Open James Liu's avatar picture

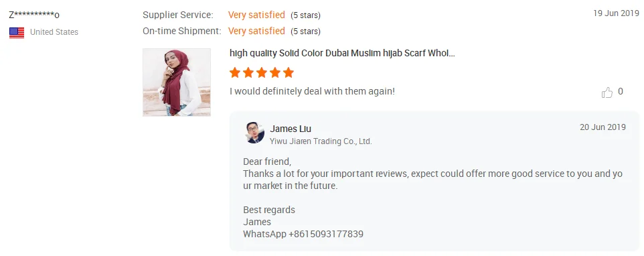[x=254, y=133]
